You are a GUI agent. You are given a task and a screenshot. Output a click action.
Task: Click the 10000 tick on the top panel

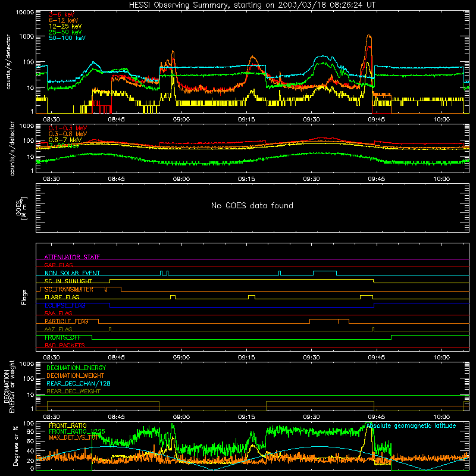[x=25, y=12]
